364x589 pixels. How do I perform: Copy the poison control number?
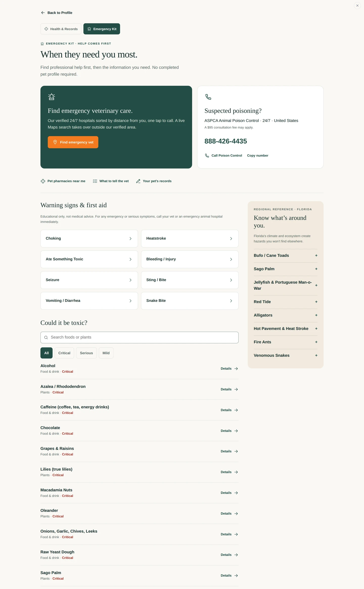tap(258, 156)
